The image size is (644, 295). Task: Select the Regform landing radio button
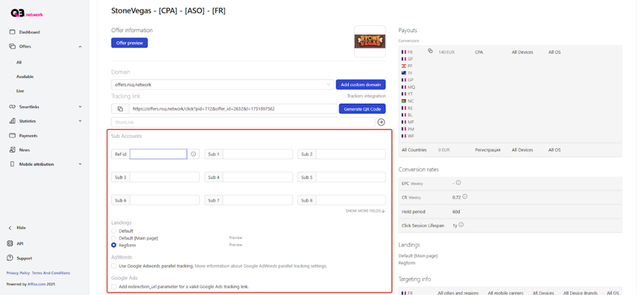114,245
